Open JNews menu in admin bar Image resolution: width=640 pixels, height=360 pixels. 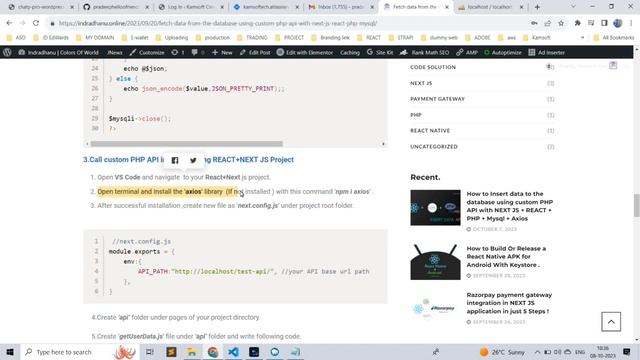[x=115, y=52]
